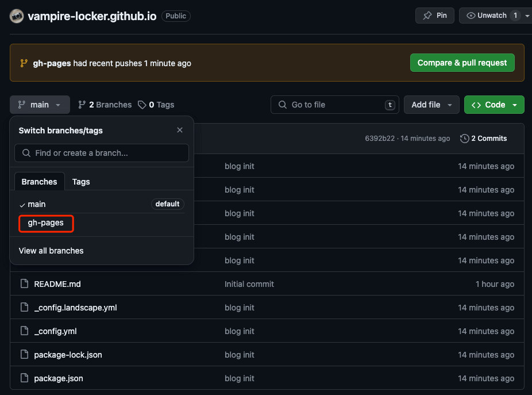Click the file icon next to package-lock.json
This screenshot has width=532, height=395.
pos(25,354)
